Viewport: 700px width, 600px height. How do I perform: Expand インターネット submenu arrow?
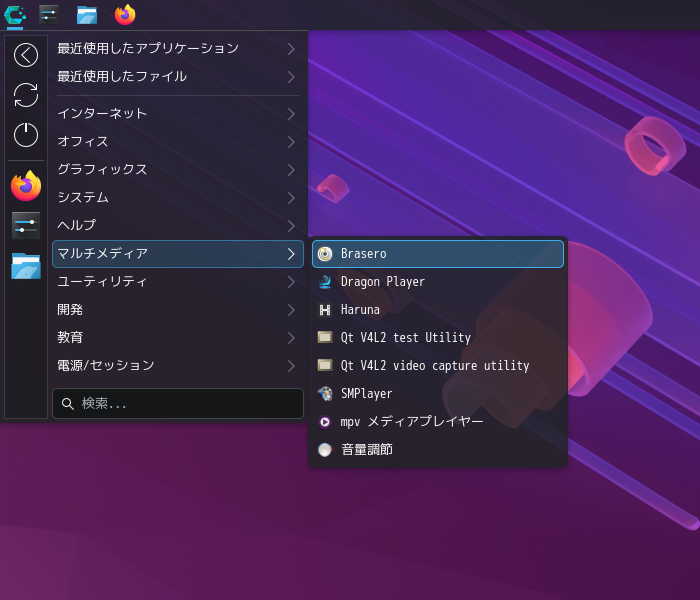pos(291,114)
